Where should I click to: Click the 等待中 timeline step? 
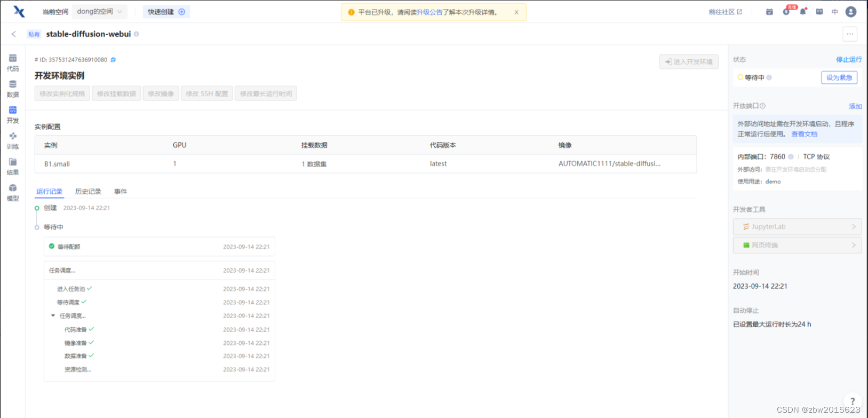tap(53, 227)
